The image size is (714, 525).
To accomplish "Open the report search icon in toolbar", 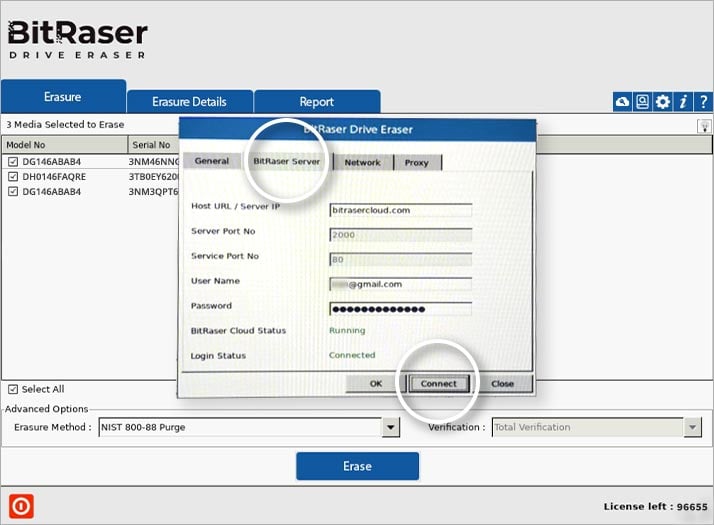I will pyautogui.click(x=643, y=102).
